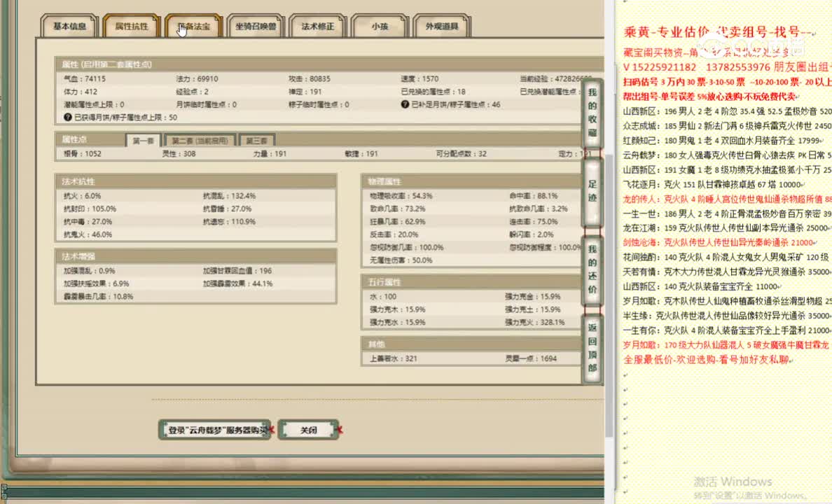Click the 天若有情 listing line in document

coord(727,272)
